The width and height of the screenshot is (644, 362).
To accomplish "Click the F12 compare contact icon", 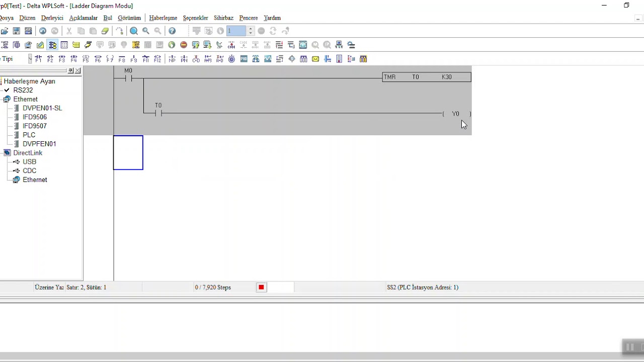I will [x=157, y=59].
